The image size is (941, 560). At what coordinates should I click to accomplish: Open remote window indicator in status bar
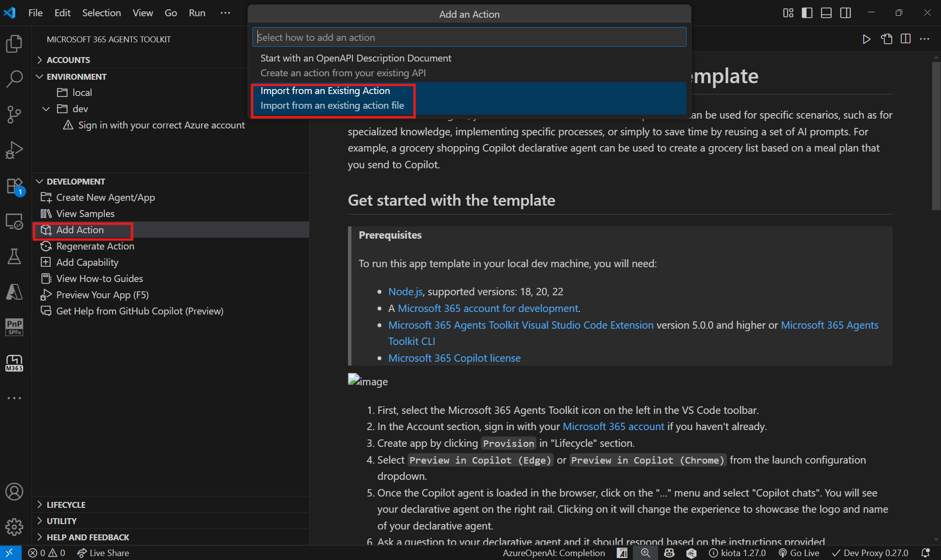(x=10, y=553)
